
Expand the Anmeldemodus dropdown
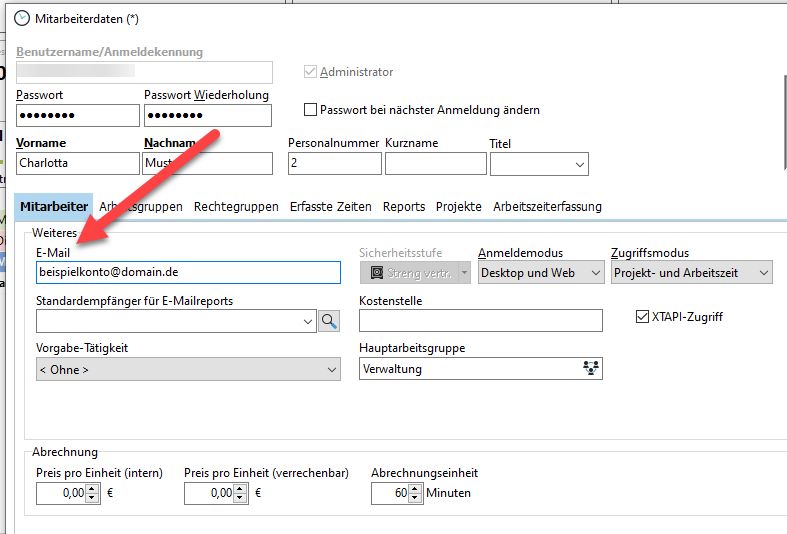(595, 272)
